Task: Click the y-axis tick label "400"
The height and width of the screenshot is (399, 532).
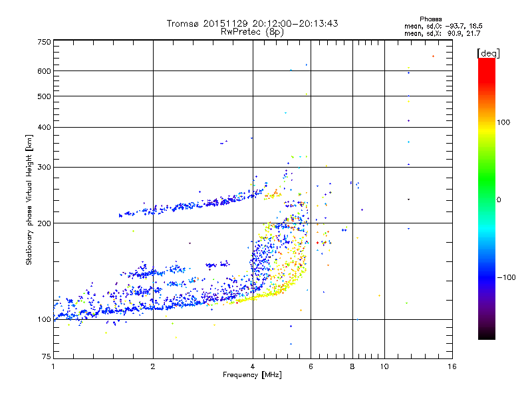Action: tap(44, 128)
